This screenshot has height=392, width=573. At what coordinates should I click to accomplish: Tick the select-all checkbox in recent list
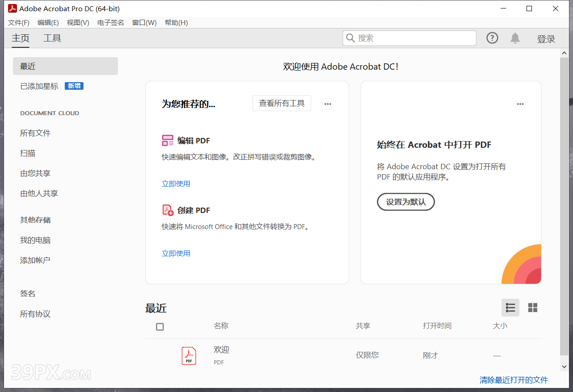[160, 327]
